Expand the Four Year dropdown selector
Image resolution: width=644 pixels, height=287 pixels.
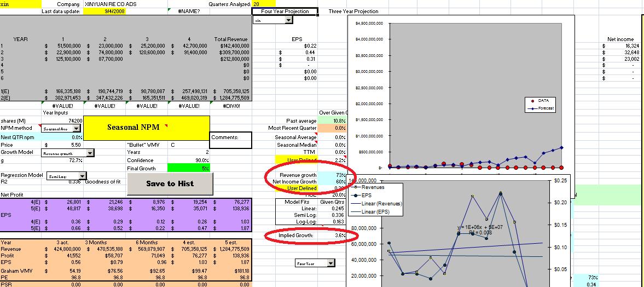click(330, 263)
